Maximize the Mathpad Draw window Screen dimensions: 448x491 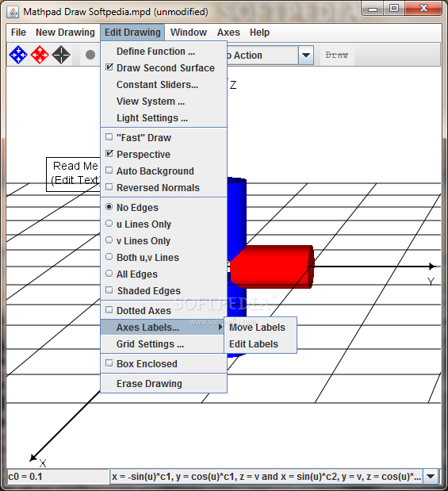click(394, 8)
